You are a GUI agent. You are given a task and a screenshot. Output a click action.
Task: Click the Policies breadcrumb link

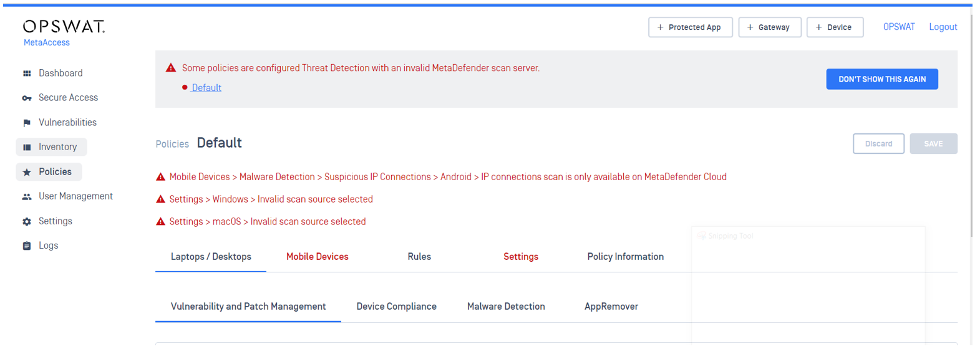tap(172, 144)
